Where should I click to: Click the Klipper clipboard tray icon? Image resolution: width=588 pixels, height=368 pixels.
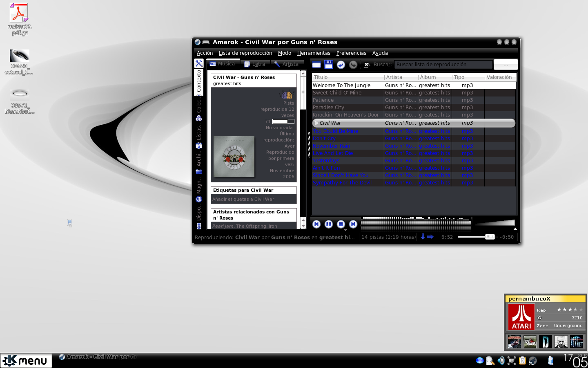coord(522,361)
